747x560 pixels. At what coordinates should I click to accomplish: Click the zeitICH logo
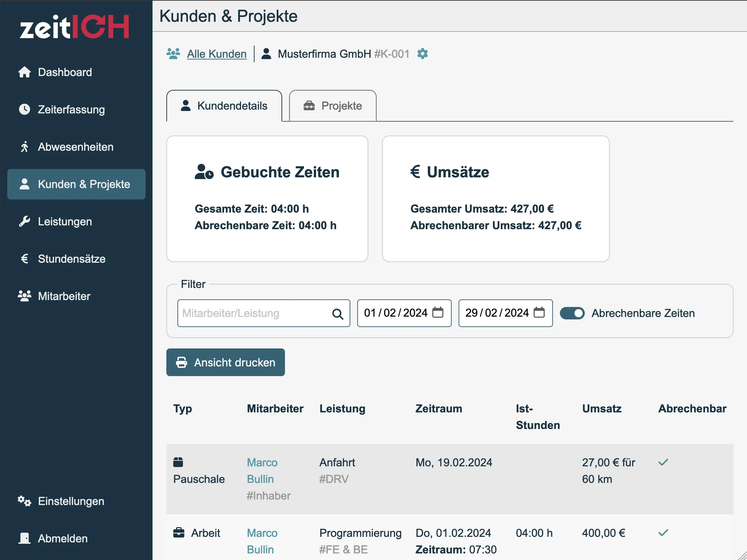(75, 27)
